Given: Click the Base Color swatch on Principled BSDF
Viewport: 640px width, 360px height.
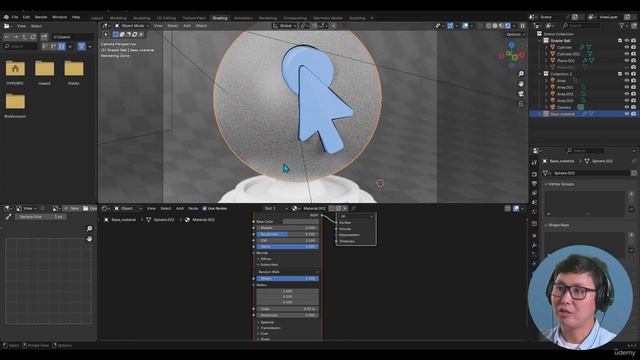Looking at the screenshot, I should pos(301,222).
